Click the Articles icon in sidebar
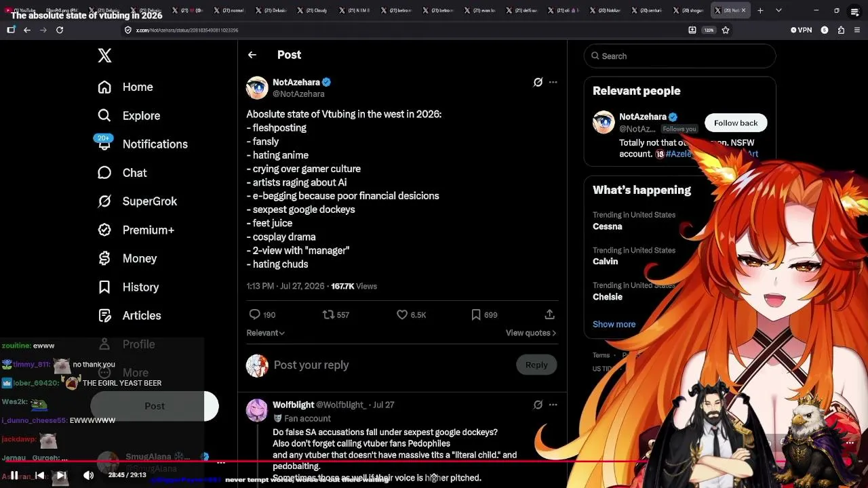The height and width of the screenshot is (488, 868). point(104,316)
